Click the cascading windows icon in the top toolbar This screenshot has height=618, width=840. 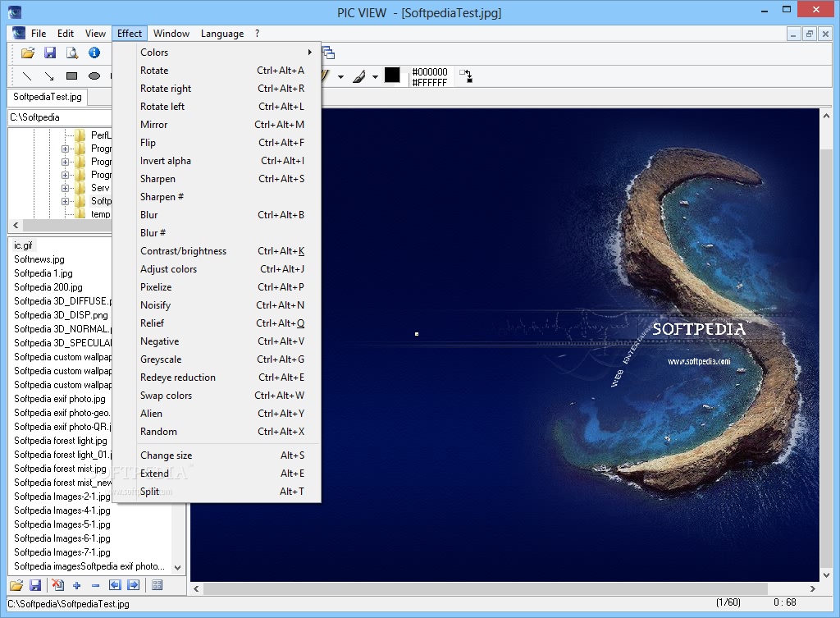(x=328, y=53)
